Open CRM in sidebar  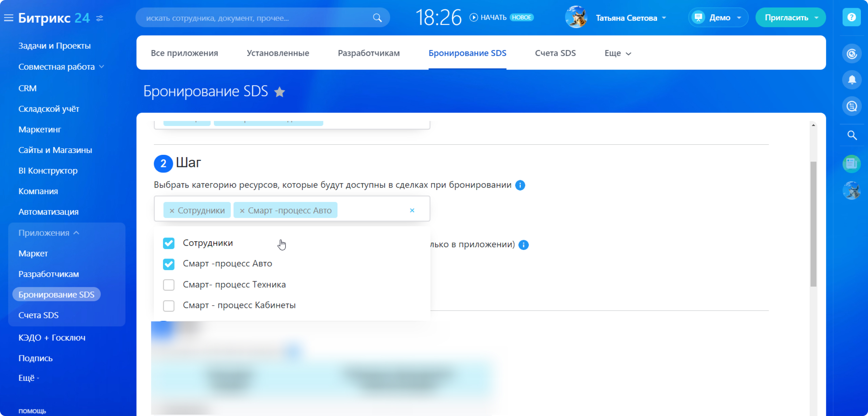27,88
